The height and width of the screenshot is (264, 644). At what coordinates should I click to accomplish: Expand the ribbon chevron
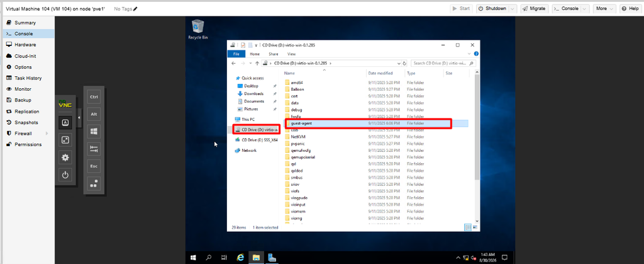coord(469,54)
